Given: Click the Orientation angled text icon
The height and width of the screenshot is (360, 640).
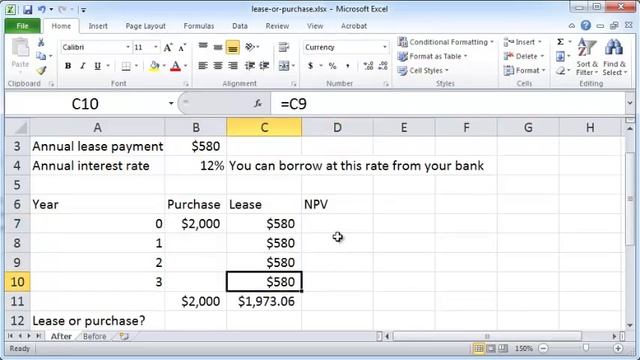Looking at the screenshot, I should click(x=250, y=47).
